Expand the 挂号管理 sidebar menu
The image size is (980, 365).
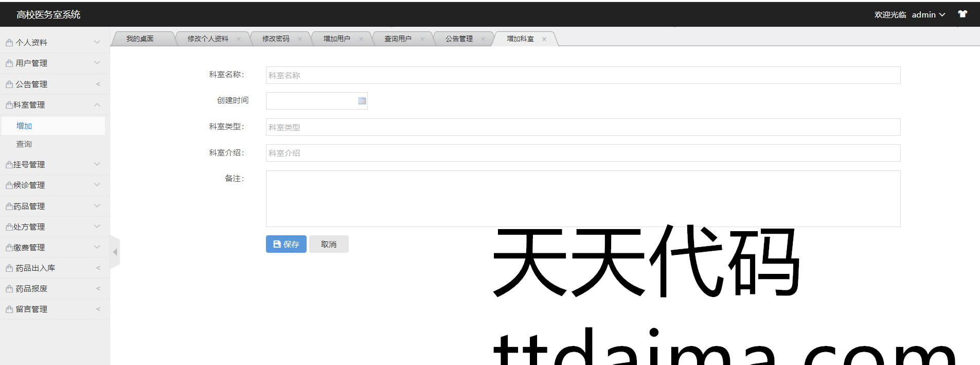54,164
